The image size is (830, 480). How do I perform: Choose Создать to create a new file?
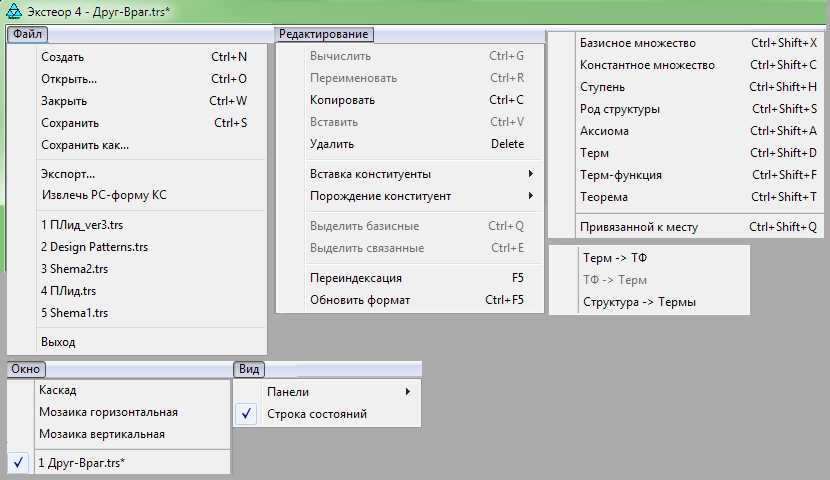coord(63,57)
